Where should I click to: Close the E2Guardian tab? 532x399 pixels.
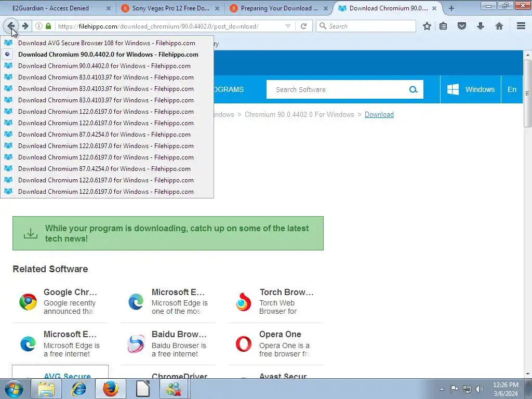109,8
